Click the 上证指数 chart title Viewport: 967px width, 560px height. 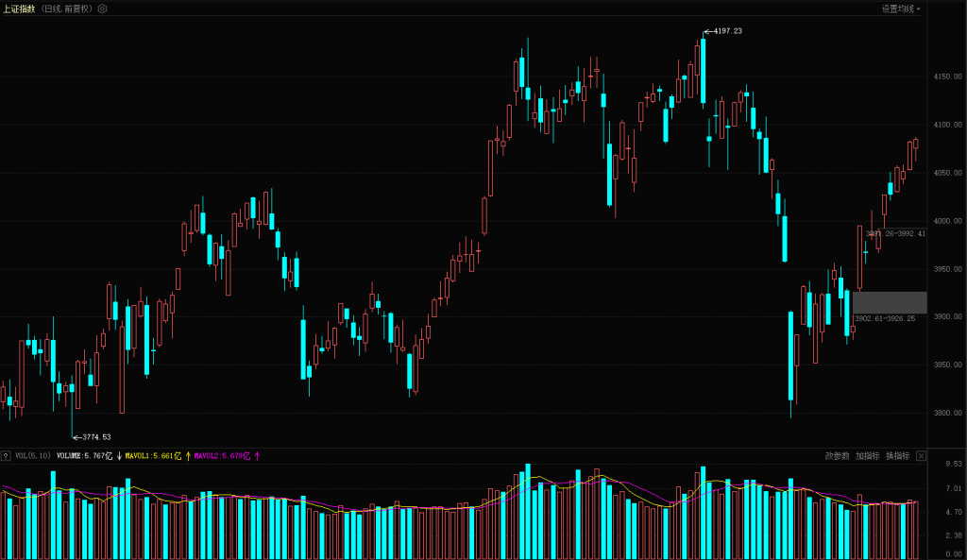click(x=20, y=8)
